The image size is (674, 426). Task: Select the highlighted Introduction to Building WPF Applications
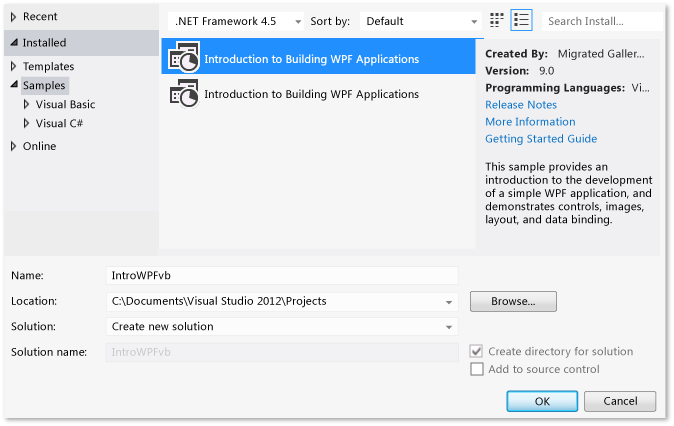pos(319,57)
